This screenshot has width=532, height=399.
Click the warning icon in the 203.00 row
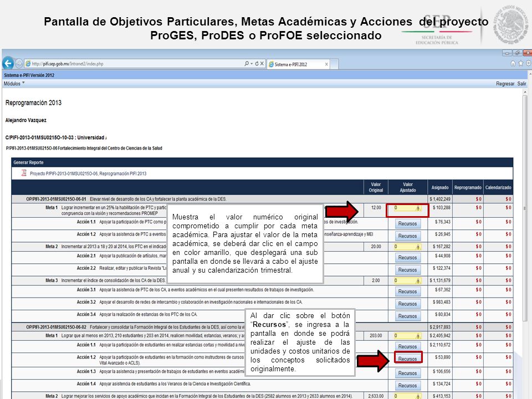(x=418, y=336)
